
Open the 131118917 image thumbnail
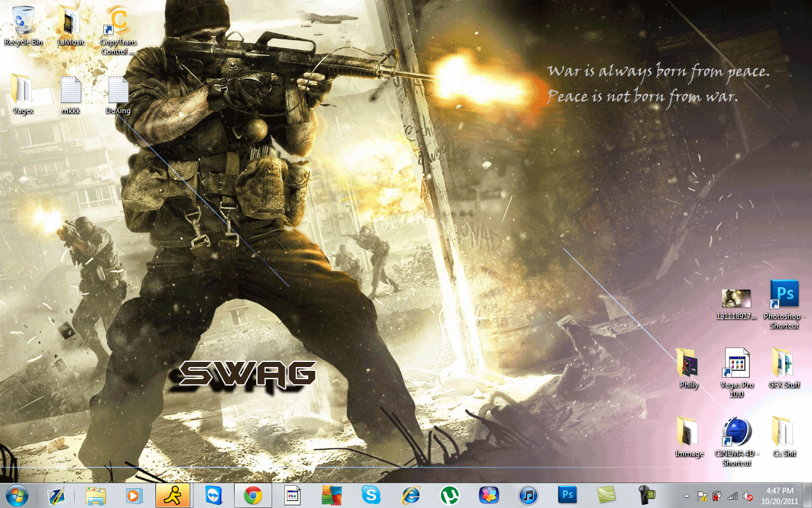pyautogui.click(x=736, y=304)
